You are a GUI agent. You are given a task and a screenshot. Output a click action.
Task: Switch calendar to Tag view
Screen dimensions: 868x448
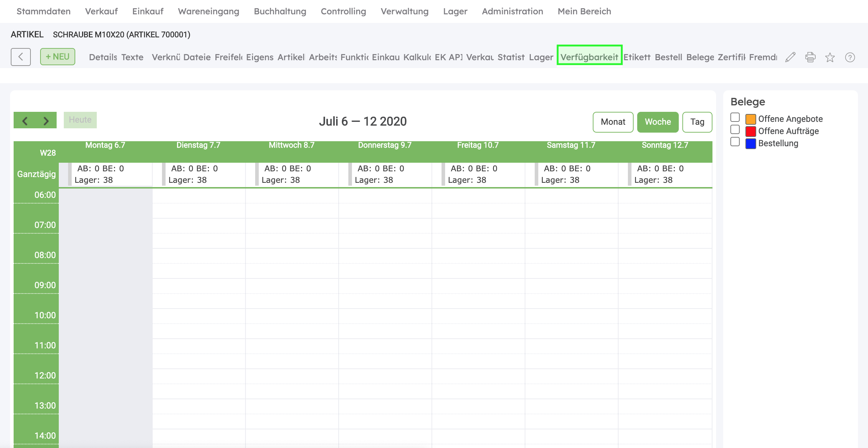click(x=697, y=122)
